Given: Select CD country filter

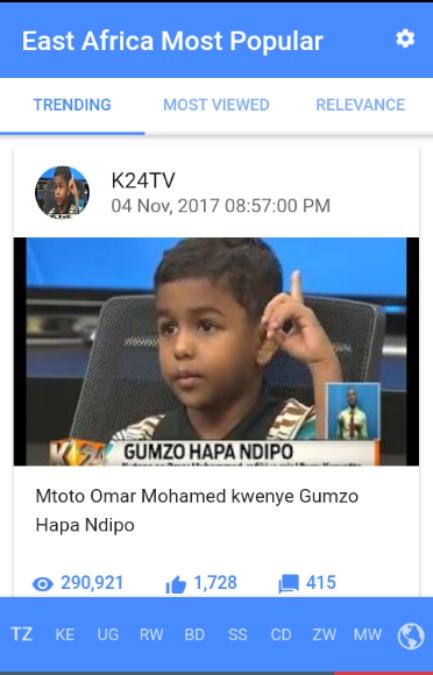Looking at the screenshot, I should pos(281,635).
